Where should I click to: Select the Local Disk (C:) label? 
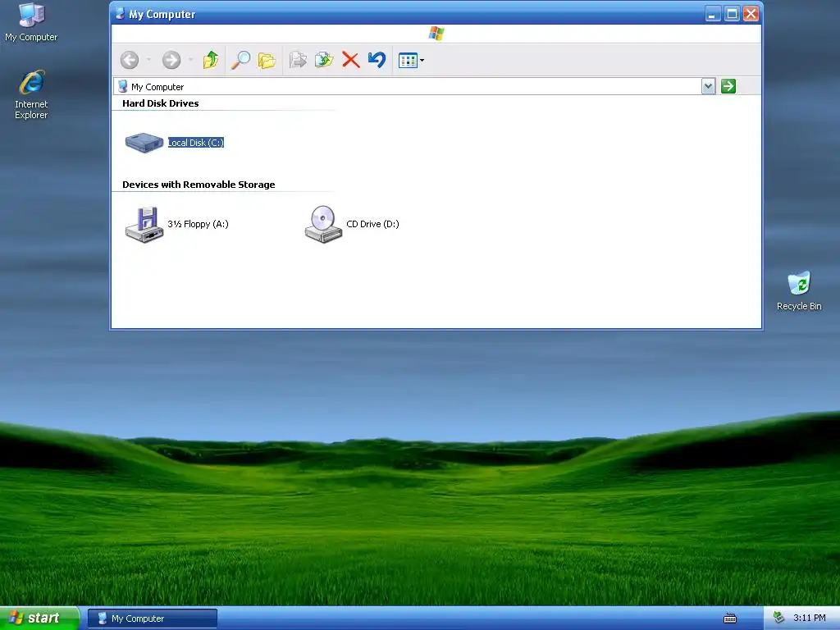point(195,143)
